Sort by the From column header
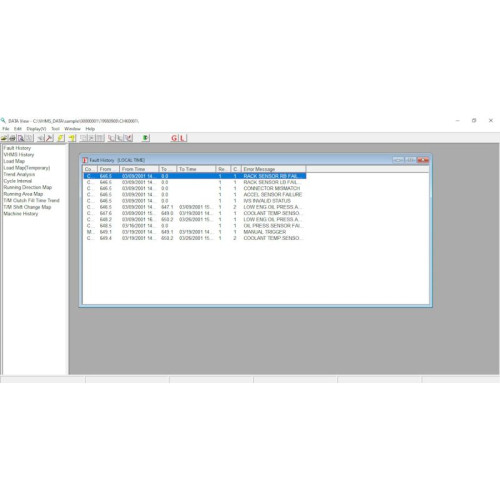Viewport: 500px width, 500px height. (108, 169)
